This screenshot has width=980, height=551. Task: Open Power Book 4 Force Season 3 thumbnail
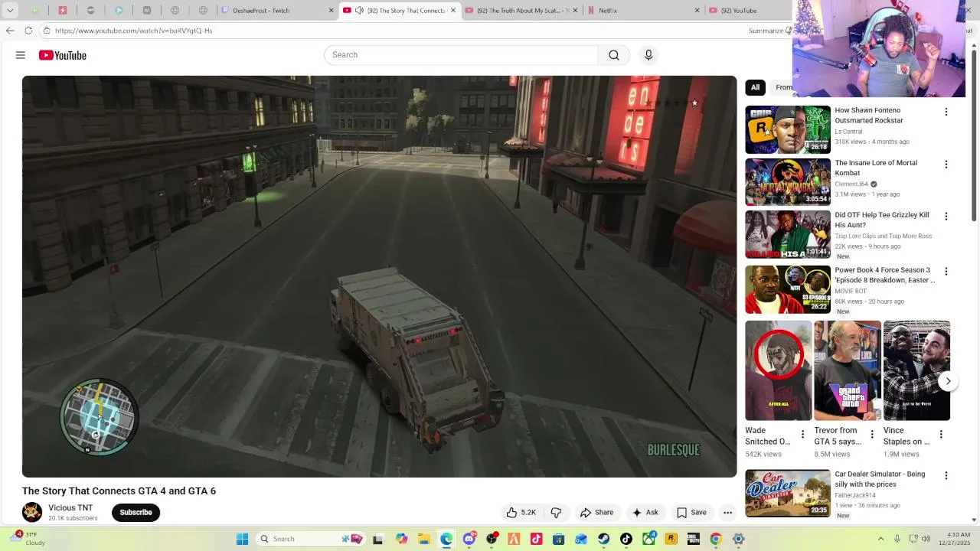[788, 289]
